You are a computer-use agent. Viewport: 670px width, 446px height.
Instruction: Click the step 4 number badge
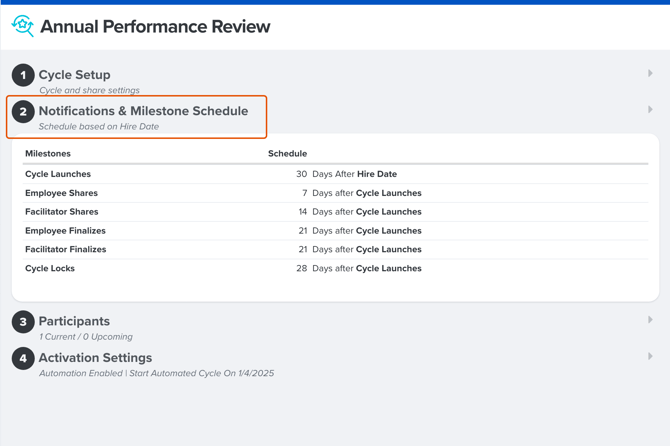point(23,358)
